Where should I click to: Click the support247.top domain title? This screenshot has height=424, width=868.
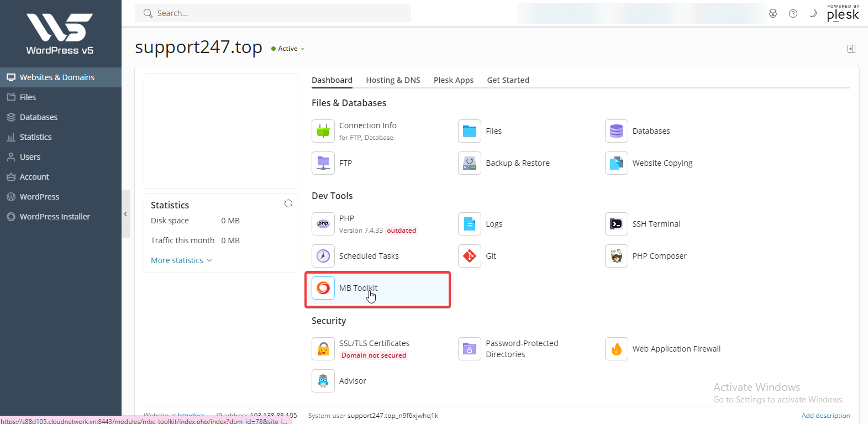199,48
